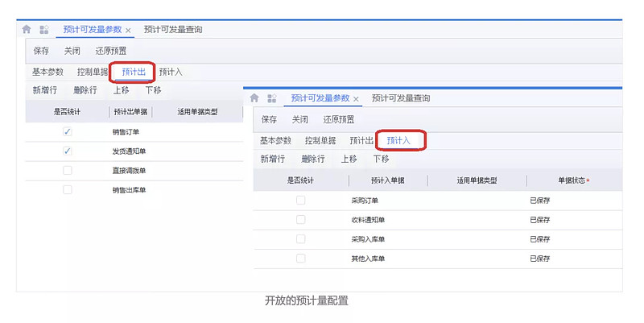Viewport: 644px width, 323px height.
Task: Select the 其他入库单 cell
Action: click(368, 259)
